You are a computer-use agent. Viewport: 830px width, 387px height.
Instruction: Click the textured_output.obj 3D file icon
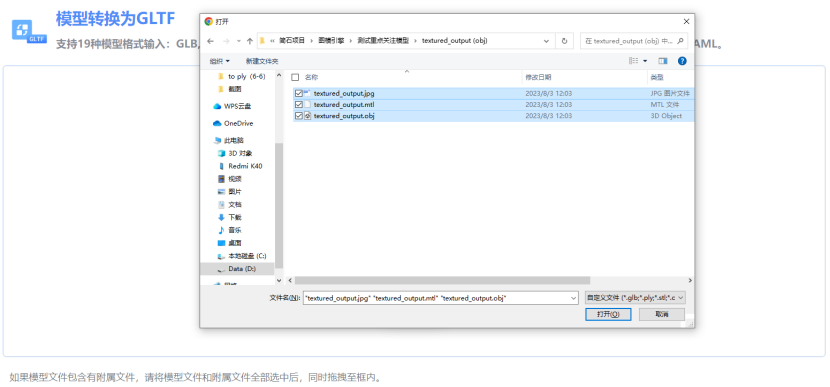(308, 116)
